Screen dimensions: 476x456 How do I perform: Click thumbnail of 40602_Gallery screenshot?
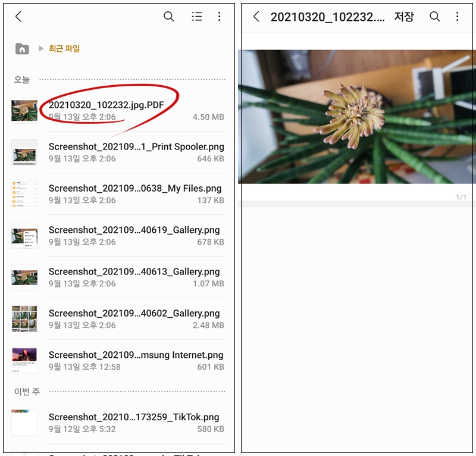coord(24,318)
